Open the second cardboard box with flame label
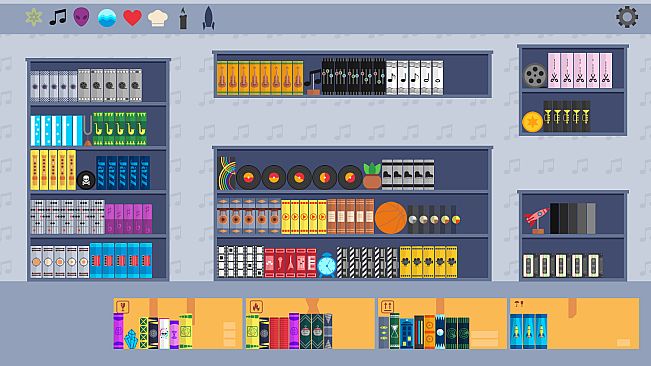Viewport: 651px width, 366px height. click(x=310, y=323)
